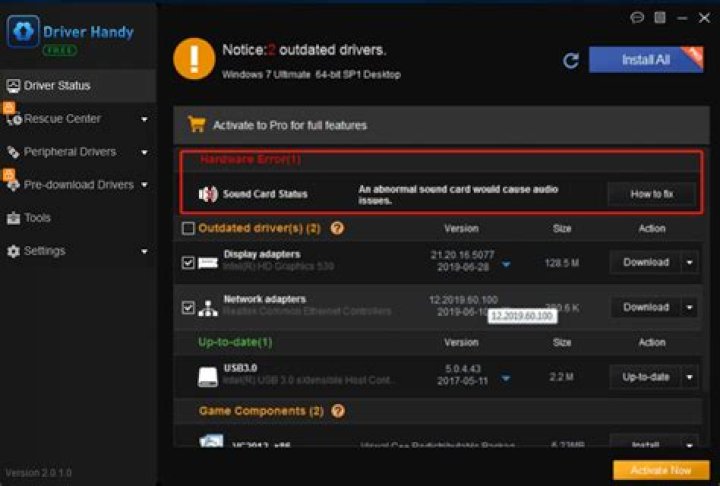Viewport: 720px width, 486px height.
Task: Click the shopping cart icon
Action: pos(197,124)
